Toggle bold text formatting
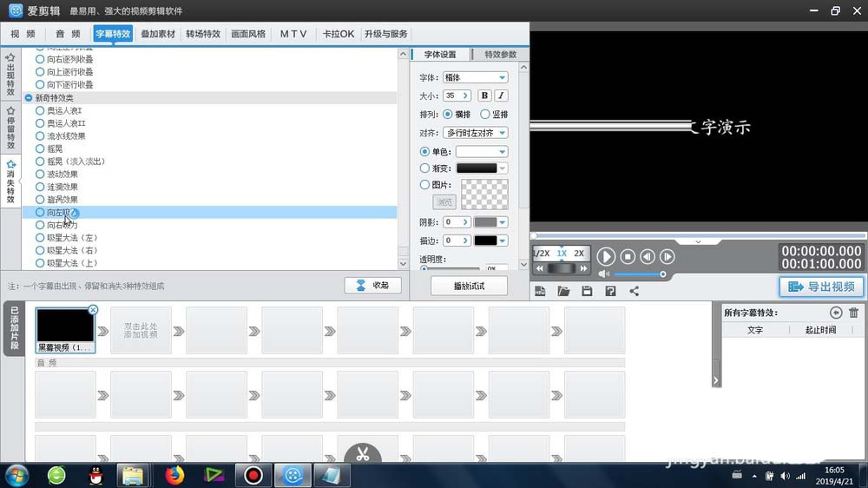 [x=484, y=96]
